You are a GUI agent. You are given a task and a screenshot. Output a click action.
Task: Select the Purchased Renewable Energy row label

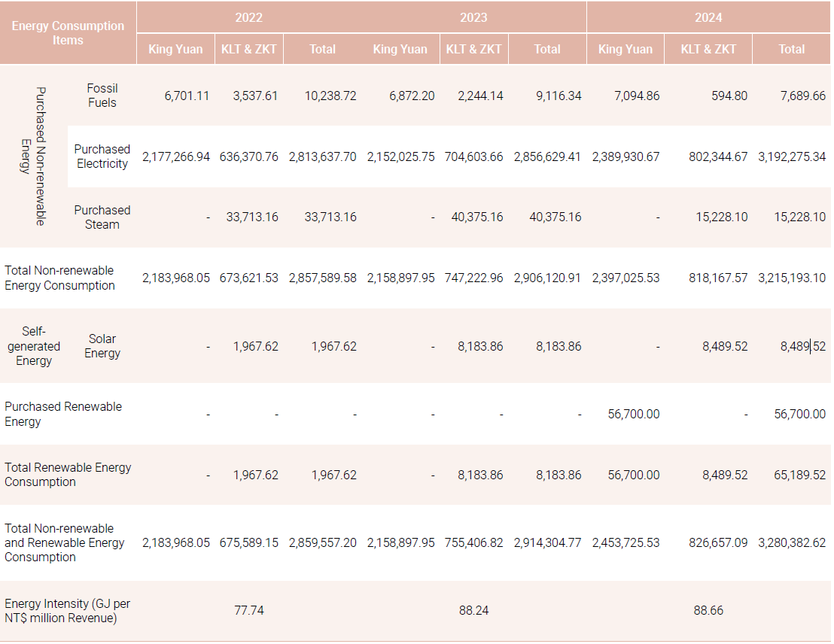[63, 414]
